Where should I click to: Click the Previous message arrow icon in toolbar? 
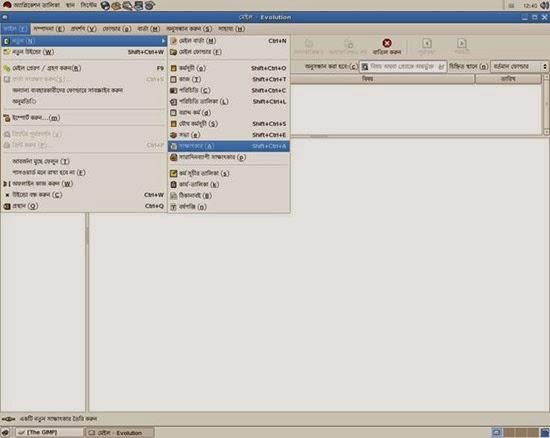[427, 43]
